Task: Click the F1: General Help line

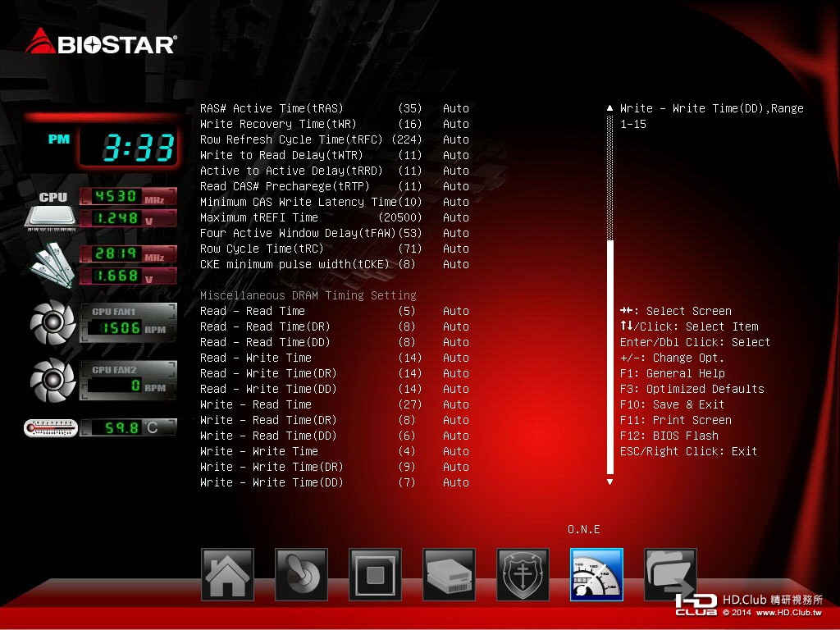Action: tap(673, 373)
